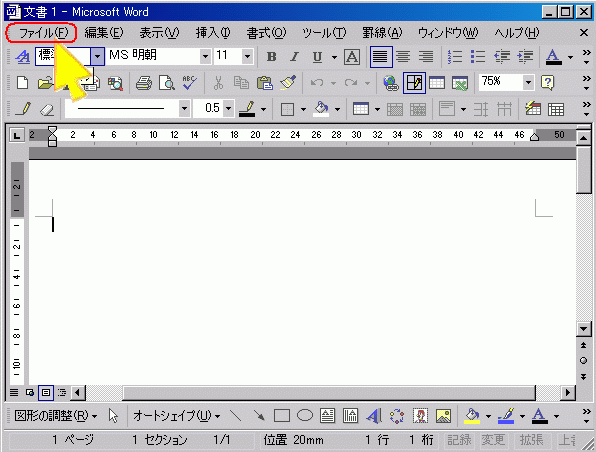Click the Insert WordArt icon
Screen dimensions: 596x452
click(374, 416)
